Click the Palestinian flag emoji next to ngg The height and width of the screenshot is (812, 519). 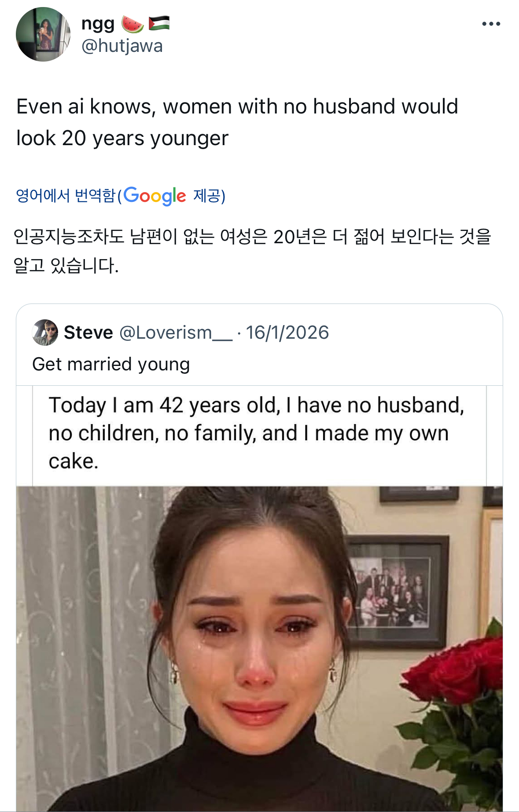(x=158, y=24)
